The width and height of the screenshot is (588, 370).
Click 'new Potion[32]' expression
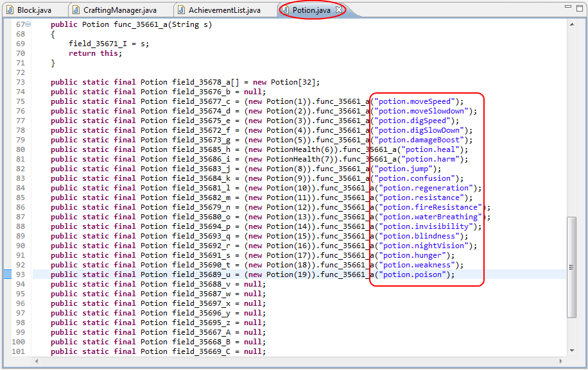point(284,82)
